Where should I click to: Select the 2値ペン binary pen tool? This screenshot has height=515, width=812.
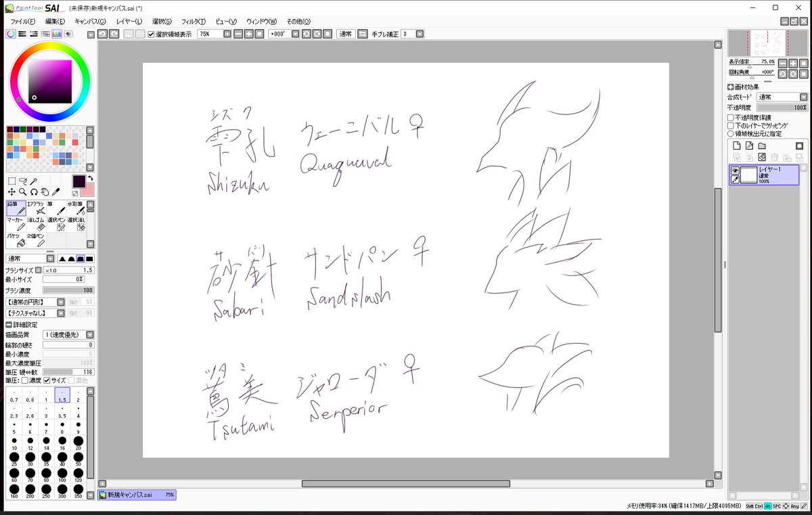point(37,240)
